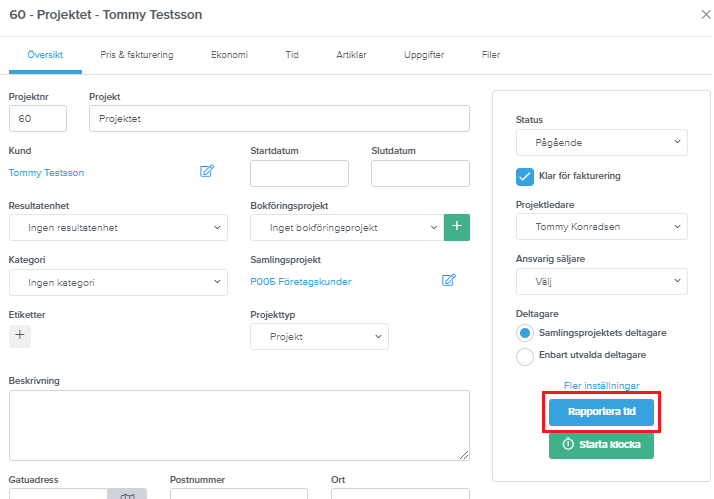Open the Projekttyp dropdown
Image resolution: width=714 pixels, height=499 pixels.
319,336
